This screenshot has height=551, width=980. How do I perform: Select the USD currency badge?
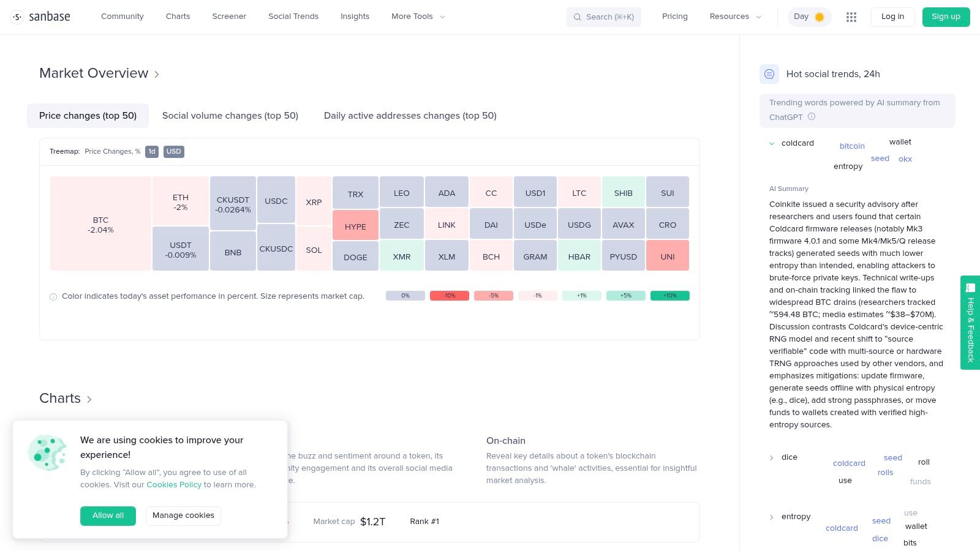pos(174,151)
